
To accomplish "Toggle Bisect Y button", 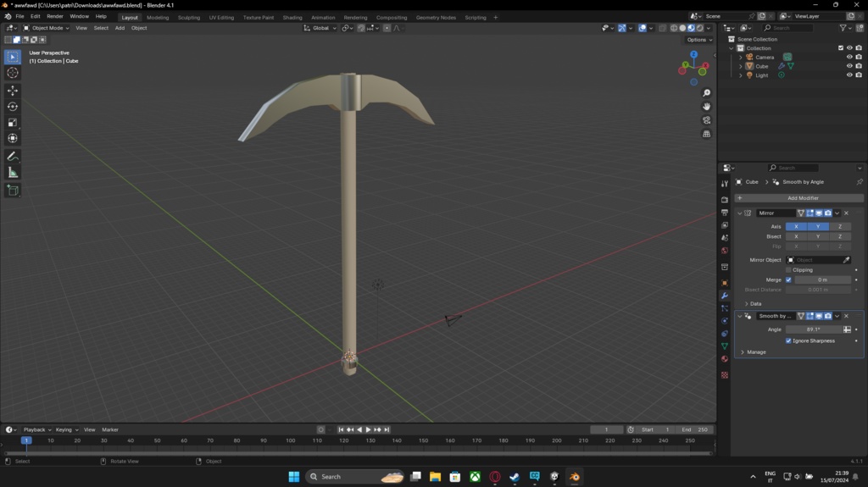I will 818,236.
